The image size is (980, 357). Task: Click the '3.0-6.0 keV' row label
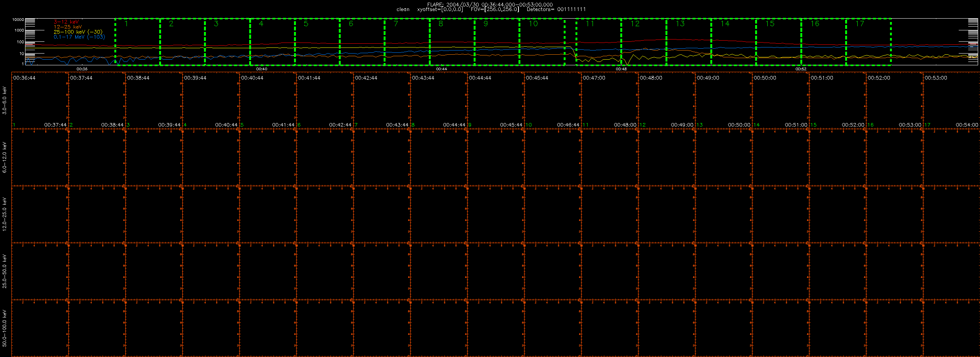5,100
